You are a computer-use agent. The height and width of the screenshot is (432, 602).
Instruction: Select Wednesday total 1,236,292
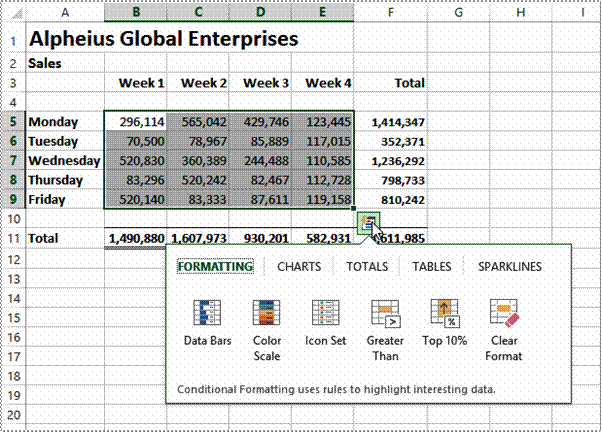(x=390, y=161)
